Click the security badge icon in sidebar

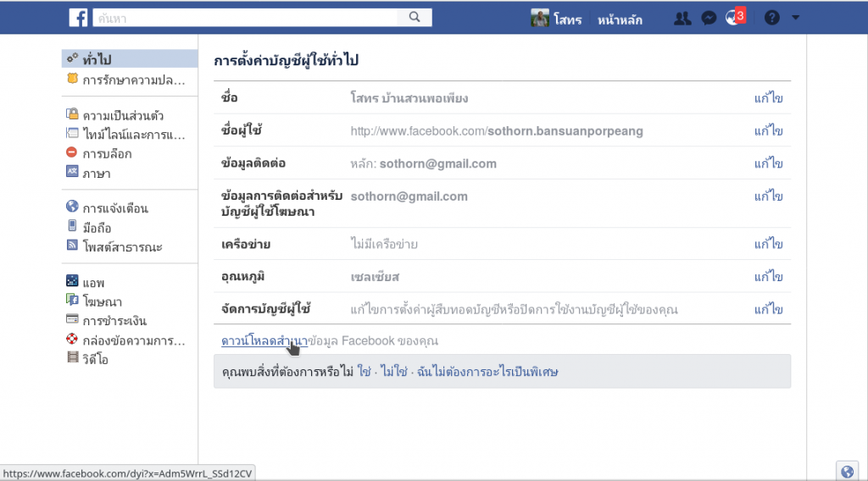[72, 79]
